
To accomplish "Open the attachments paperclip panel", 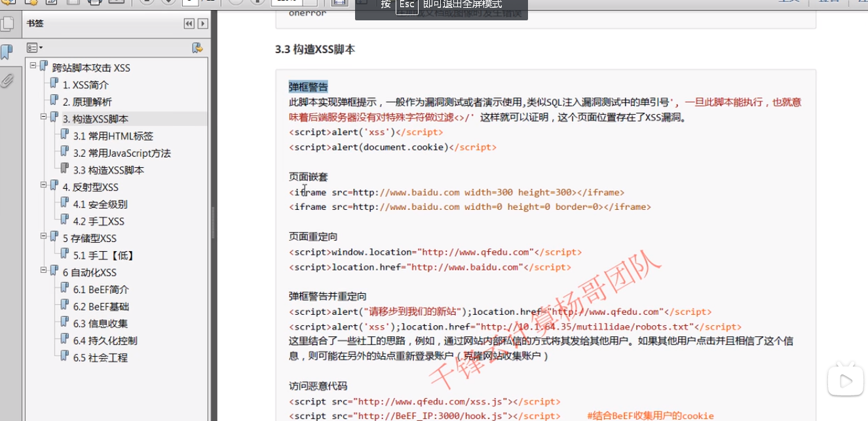I will coord(7,81).
